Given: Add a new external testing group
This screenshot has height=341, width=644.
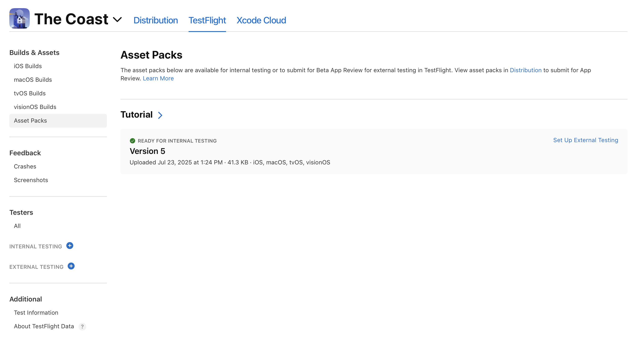Looking at the screenshot, I should coord(71,266).
